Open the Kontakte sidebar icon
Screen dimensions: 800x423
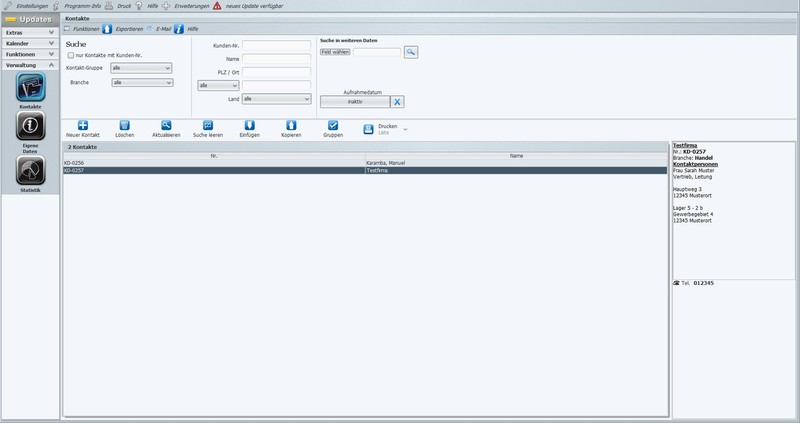31,87
